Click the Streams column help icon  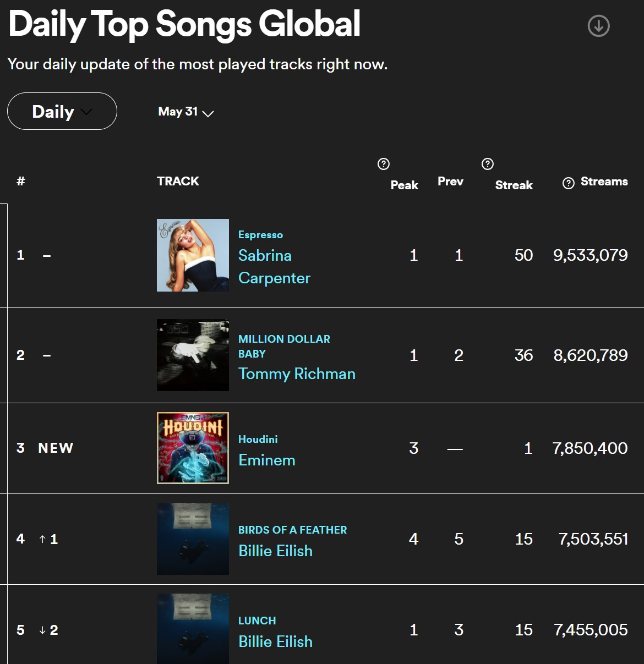click(x=569, y=183)
